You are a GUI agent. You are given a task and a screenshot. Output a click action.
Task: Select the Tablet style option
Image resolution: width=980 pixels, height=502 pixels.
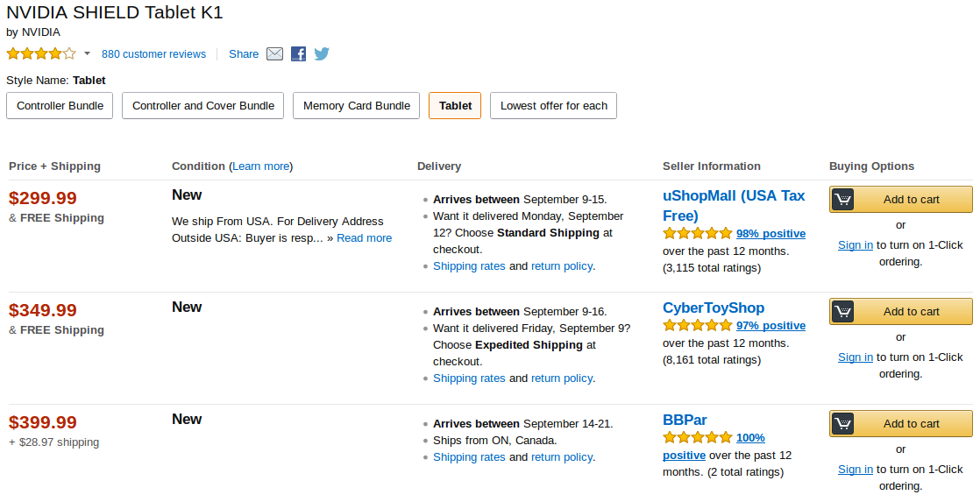pyautogui.click(x=455, y=105)
